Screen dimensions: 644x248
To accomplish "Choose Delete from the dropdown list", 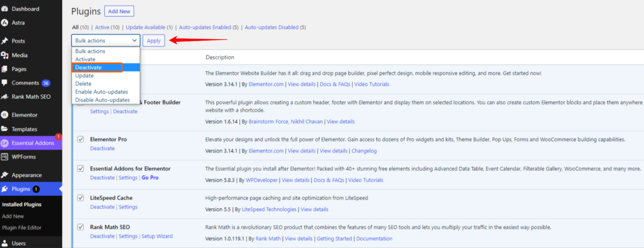I will point(106,84).
